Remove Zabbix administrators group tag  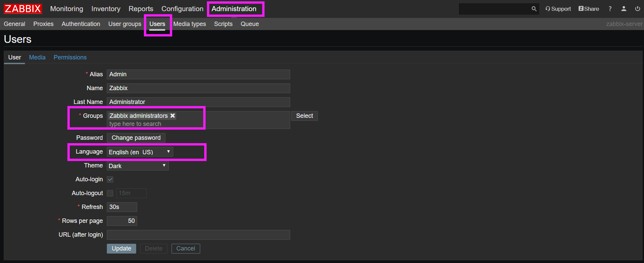point(173,115)
